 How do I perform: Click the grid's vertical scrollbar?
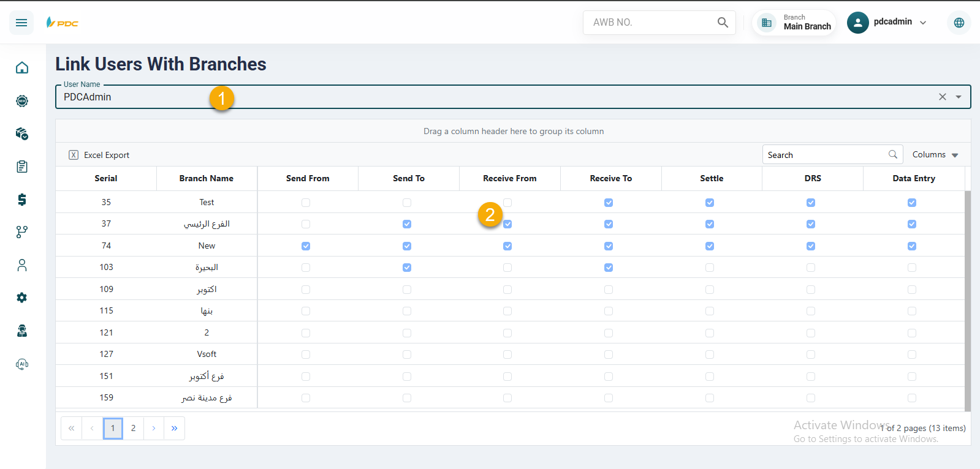coord(968,300)
